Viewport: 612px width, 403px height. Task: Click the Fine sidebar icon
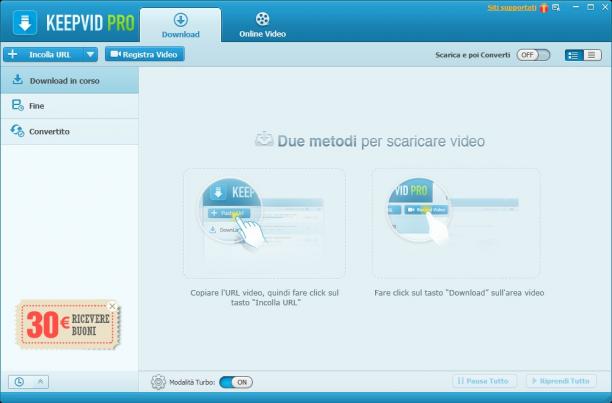pyautogui.click(x=18, y=105)
